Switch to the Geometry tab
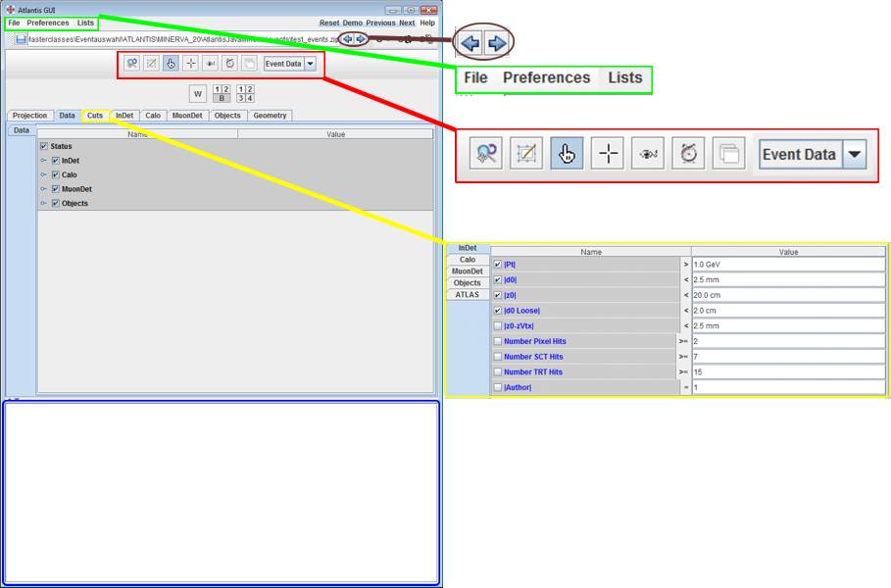Screen dimensions: 891x588 [270, 116]
